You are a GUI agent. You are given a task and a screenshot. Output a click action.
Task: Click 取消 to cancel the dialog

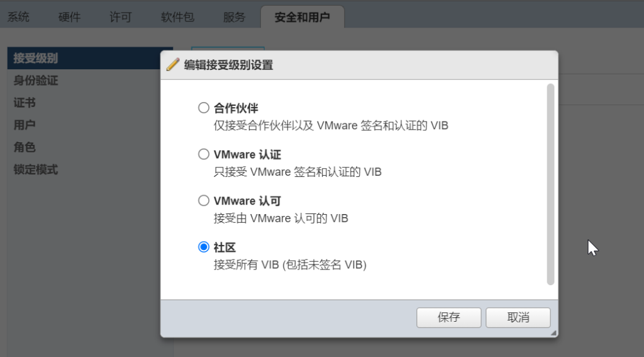click(518, 317)
